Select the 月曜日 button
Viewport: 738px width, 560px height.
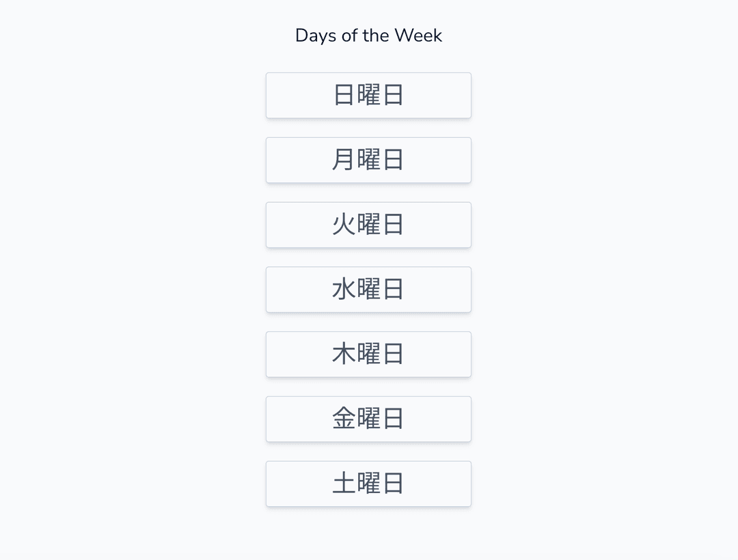[x=368, y=160]
